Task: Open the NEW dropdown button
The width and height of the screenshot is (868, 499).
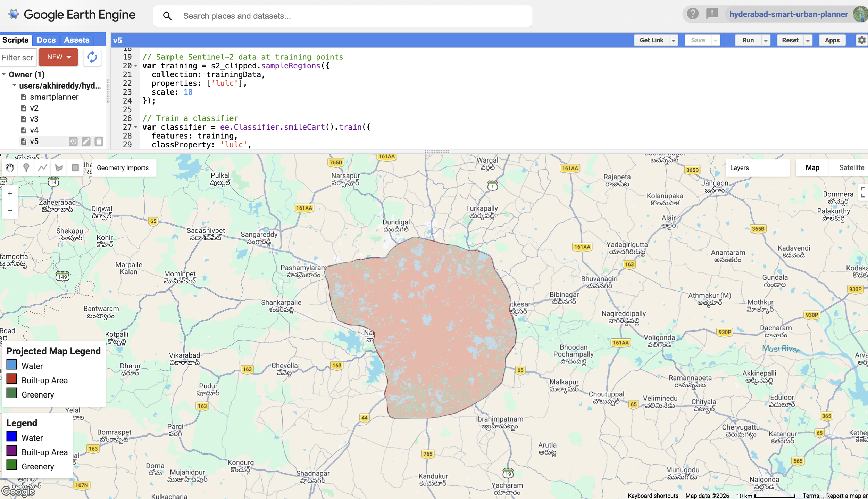Action: click(58, 57)
